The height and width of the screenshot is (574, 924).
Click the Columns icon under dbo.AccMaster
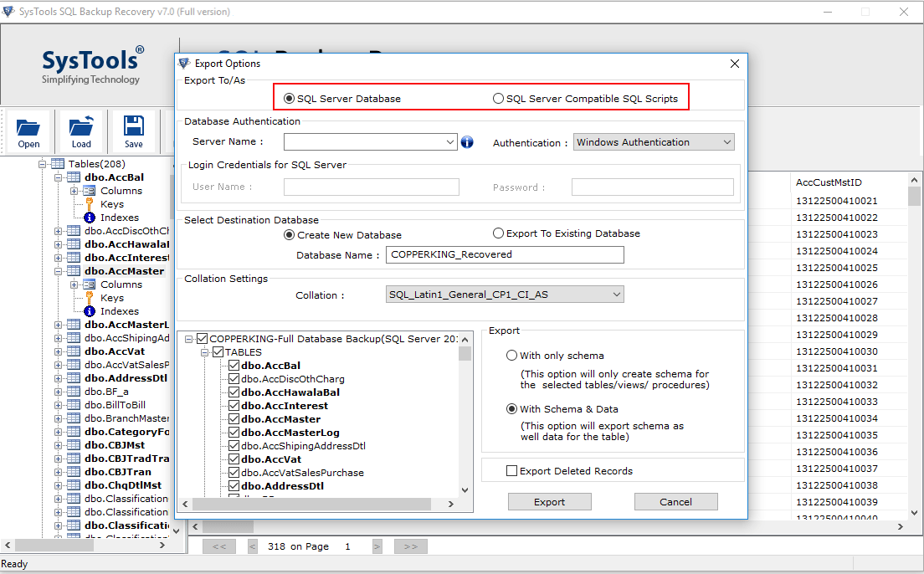coord(89,284)
